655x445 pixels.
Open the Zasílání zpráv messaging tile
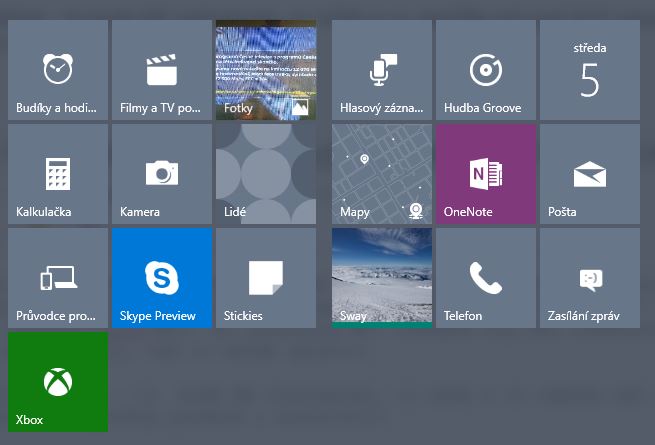[x=590, y=278]
